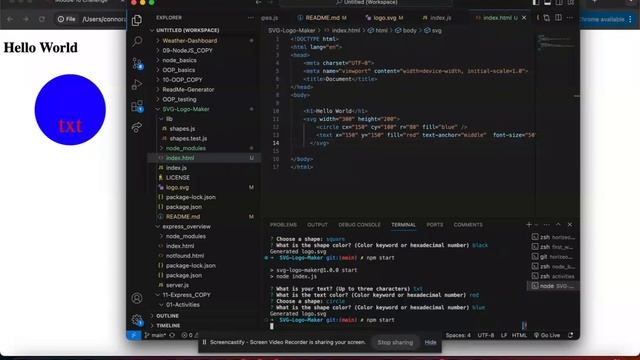Click the notifications bell in status bar
640x360 pixels.
tap(571, 335)
